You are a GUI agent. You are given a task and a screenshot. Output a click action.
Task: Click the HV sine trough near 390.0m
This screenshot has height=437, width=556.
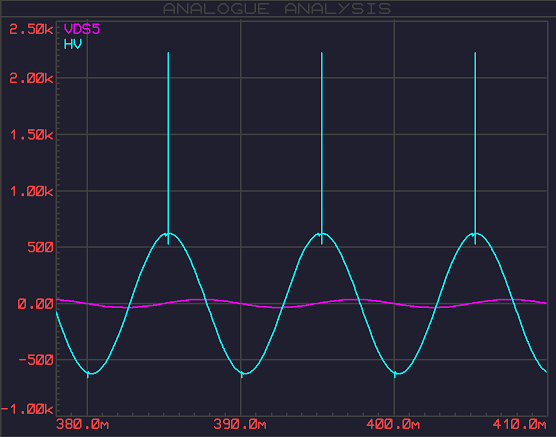tap(242, 374)
